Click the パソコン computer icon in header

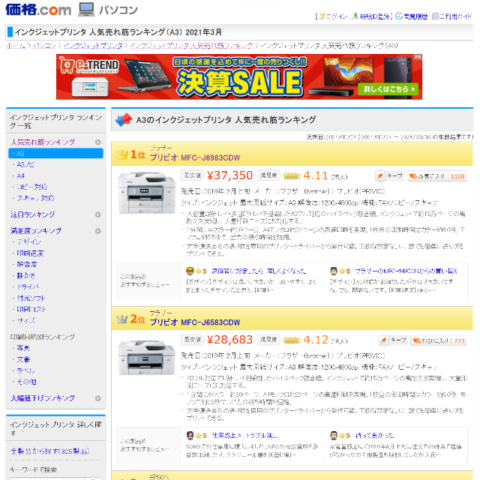point(86,9)
